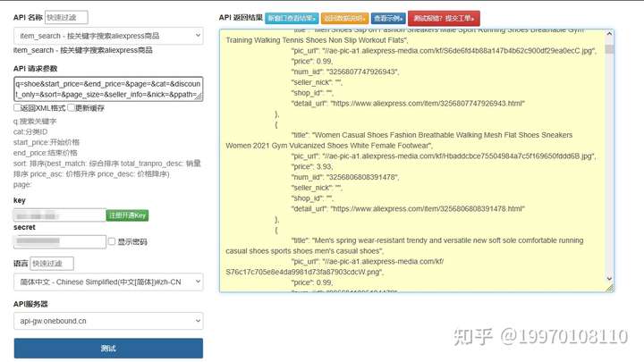This screenshot has width=644, height=362.
Task: Click the "sort: 排序(best_match" parameter description
Action: (106, 169)
